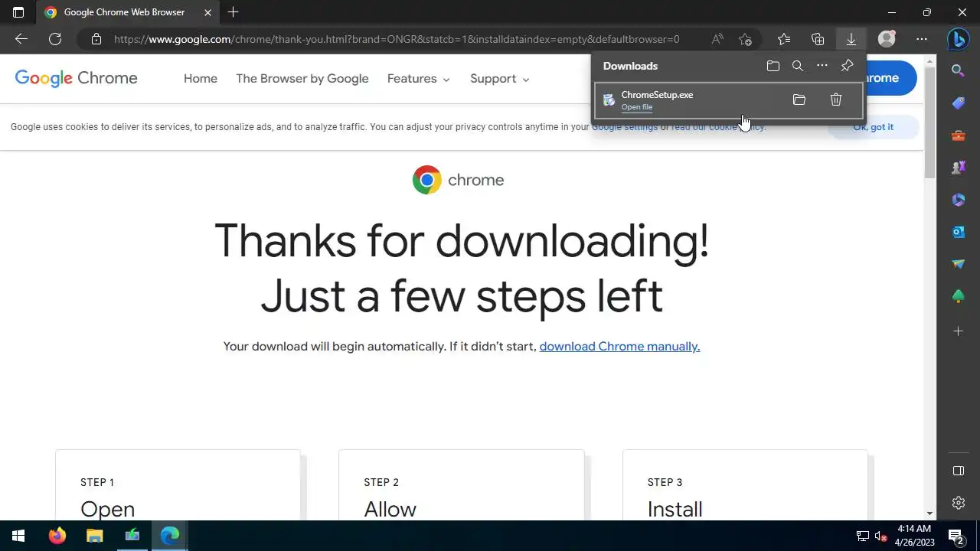Image resolution: width=980 pixels, height=551 pixels.
Task: Open the sidebar Tools briefcase icon
Action: tap(958, 135)
